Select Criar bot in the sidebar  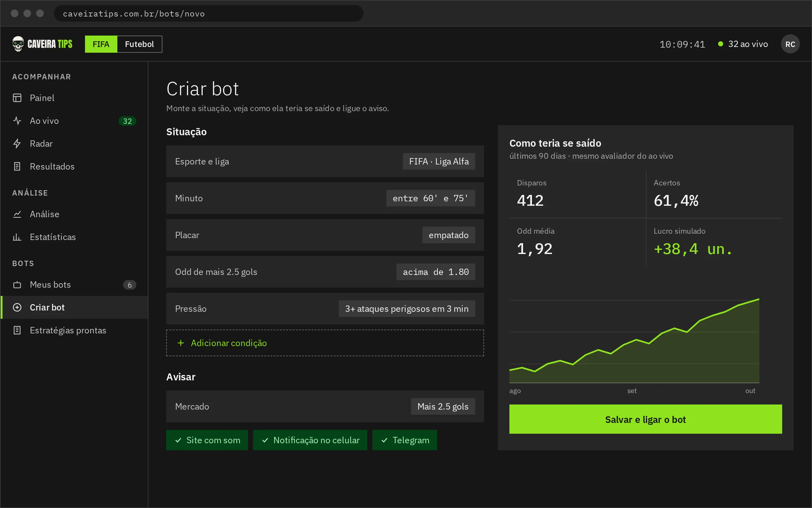coord(75,307)
